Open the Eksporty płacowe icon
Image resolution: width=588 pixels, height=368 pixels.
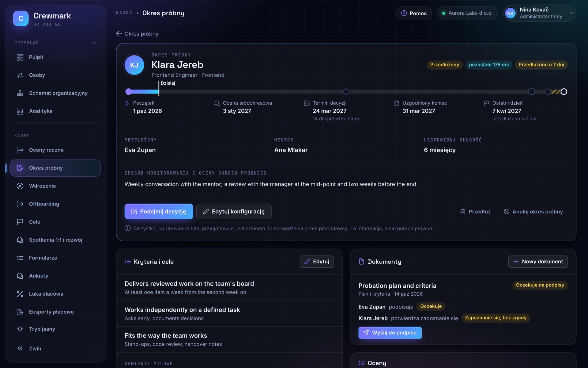click(20, 312)
